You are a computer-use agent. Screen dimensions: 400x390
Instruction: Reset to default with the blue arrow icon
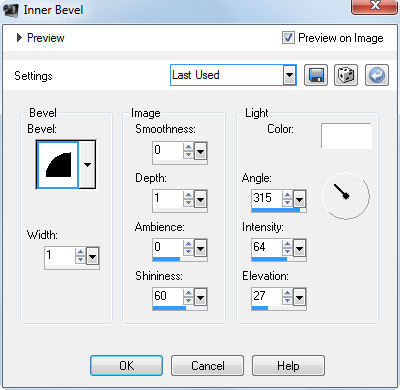pos(377,75)
